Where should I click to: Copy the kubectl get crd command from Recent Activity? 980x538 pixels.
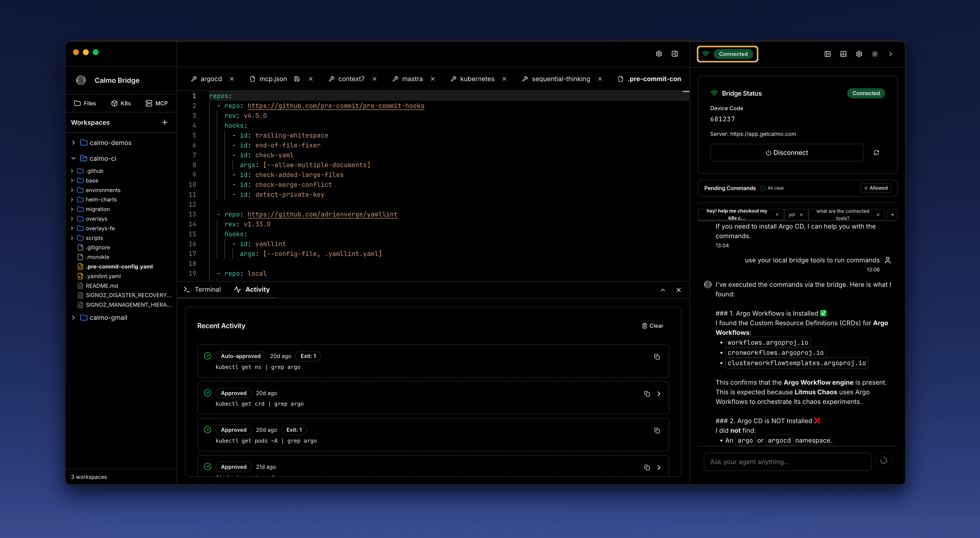coord(647,394)
